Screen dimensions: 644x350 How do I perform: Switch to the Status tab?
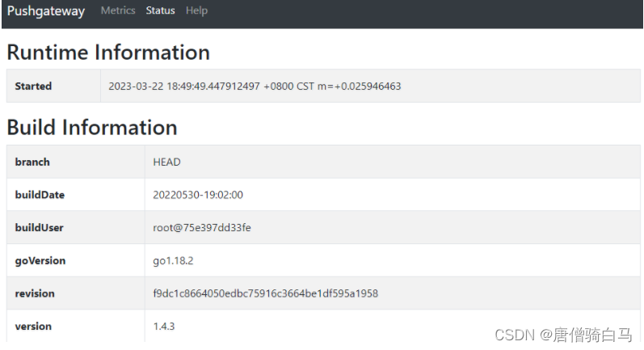click(160, 11)
